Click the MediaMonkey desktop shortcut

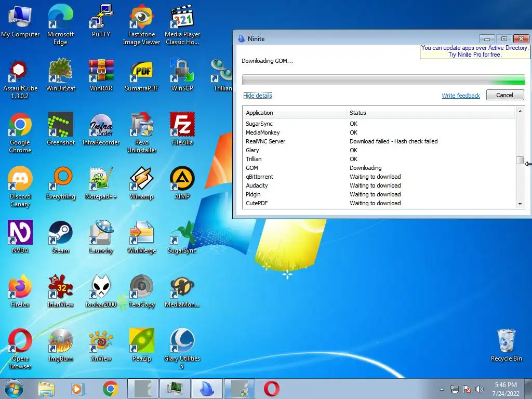click(182, 291)
